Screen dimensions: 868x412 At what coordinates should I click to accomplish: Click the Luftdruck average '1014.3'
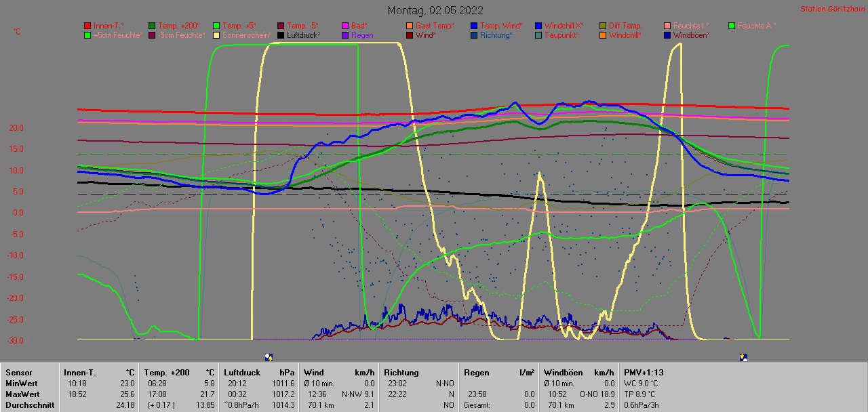(282, 405)
